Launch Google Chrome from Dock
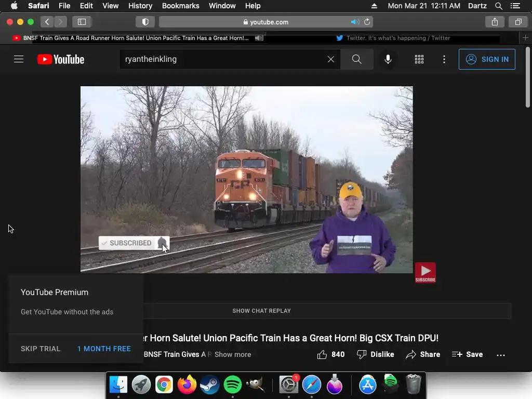 click(164, 384)
